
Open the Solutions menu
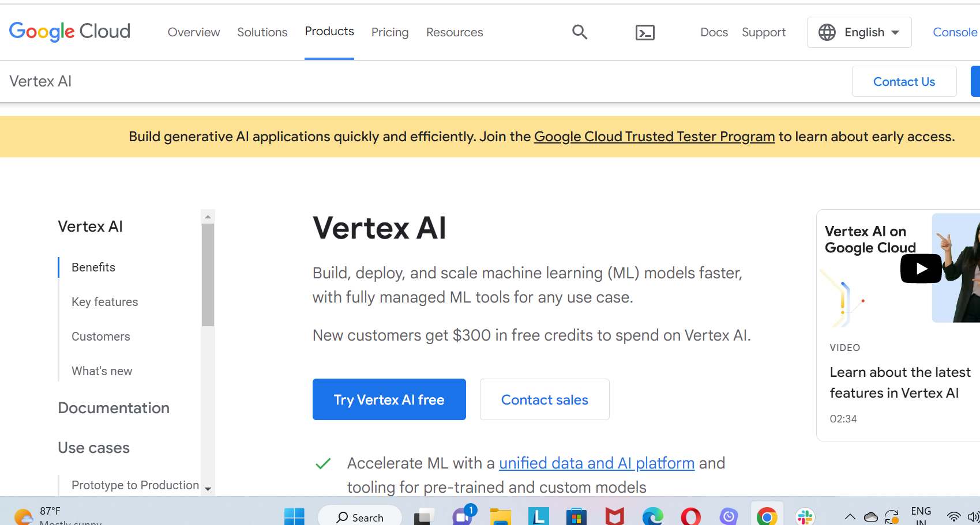click(262, 32)
